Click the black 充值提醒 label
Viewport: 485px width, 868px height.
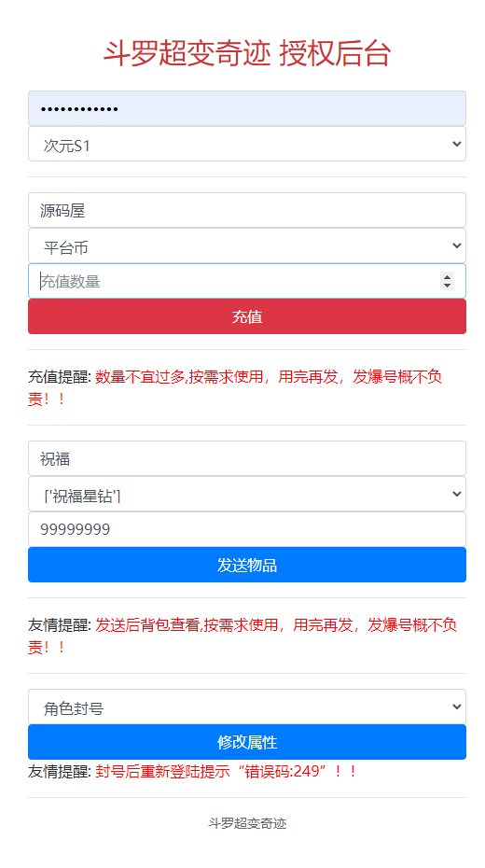(60, 378)
